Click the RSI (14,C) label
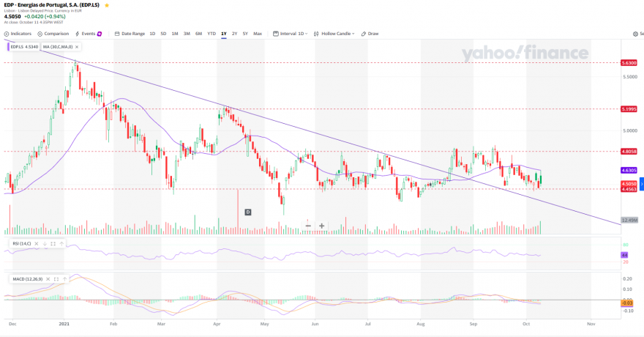 22,244
